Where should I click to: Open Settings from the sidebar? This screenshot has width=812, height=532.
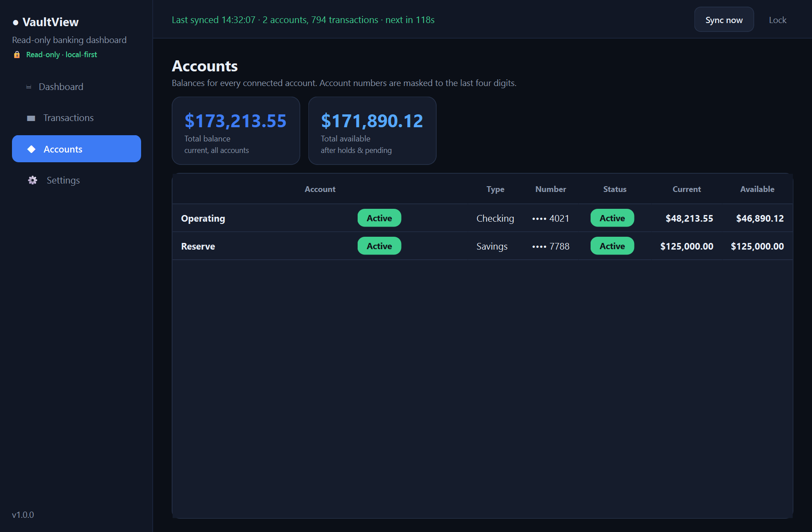(76, 180)
